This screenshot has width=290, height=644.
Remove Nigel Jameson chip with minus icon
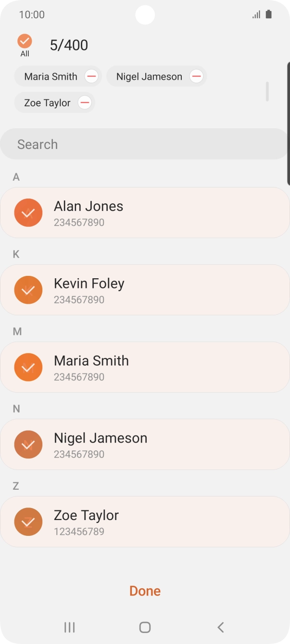pyautogui.click(x=196, y=76)
